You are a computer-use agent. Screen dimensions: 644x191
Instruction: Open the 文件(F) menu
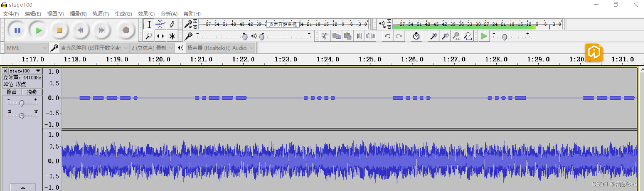click(11, 14)
